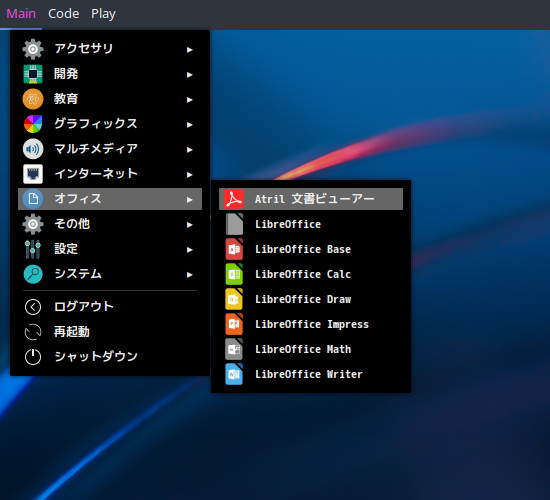Expand the 開発 submenu arrow
The image size is (550, 500).
pyautogui.click(x=190, y=74)
